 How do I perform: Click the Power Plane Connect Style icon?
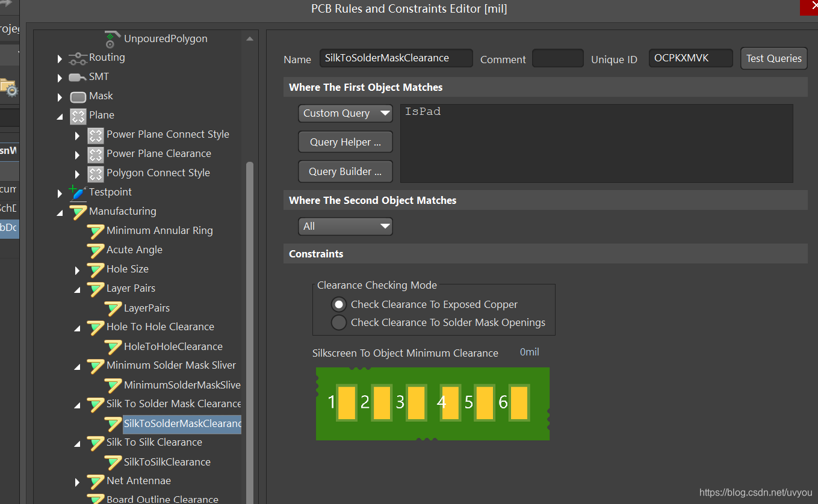click(95, 135)
